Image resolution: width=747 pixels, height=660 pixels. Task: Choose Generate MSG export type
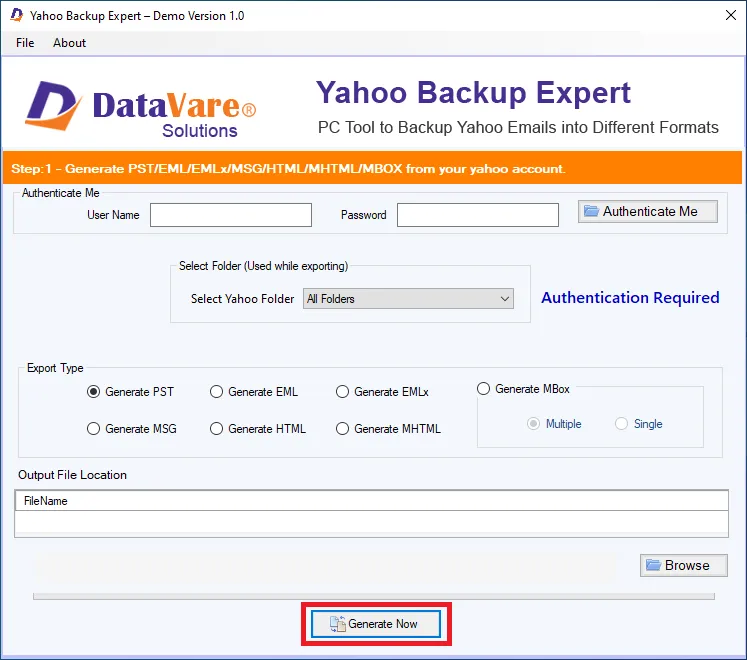(93, 429)
